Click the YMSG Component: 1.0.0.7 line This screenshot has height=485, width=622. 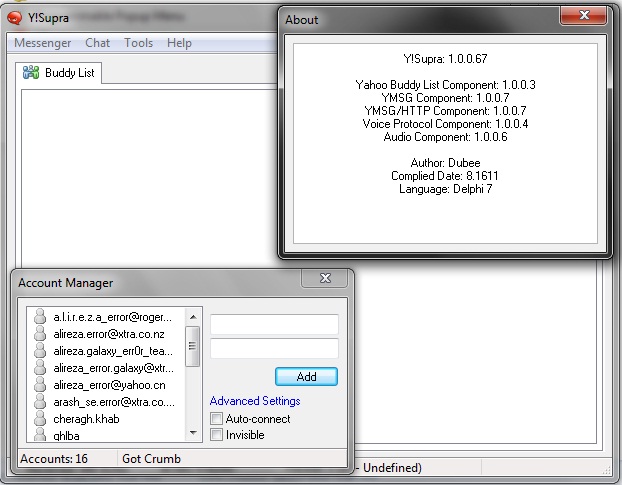point(445,98)
